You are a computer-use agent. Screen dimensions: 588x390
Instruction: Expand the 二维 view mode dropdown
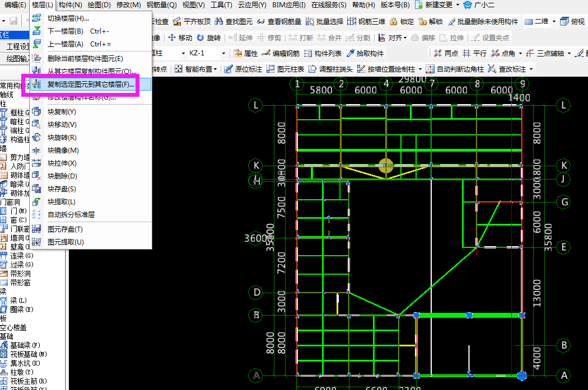coord(554,22)
